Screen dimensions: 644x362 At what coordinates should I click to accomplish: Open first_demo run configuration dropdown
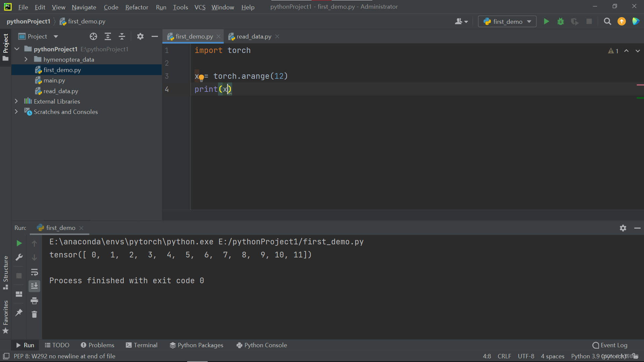(507, 21)
